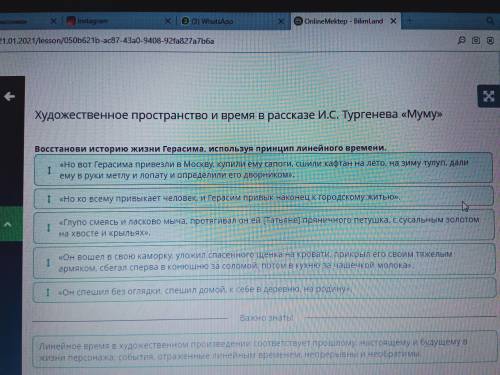Select the 'Он спешил без оглядки' answer
The image size is (500, 375).
[x=264, y=291]
